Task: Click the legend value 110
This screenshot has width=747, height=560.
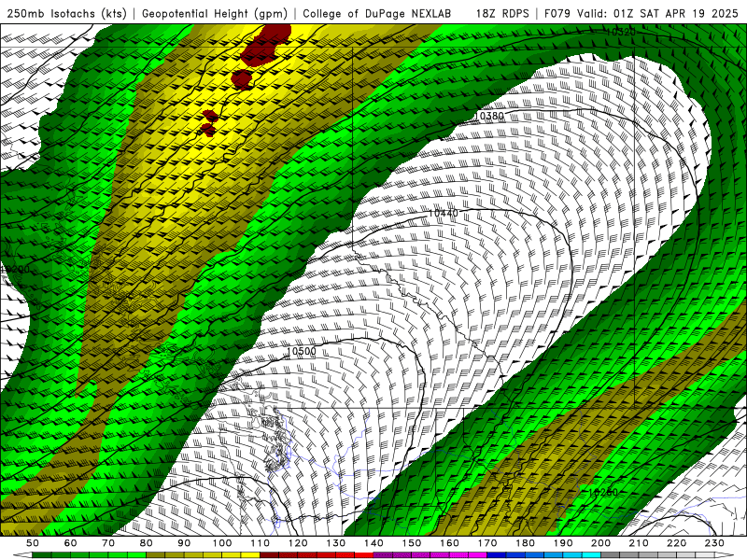Action: click(x=261, y=543)
